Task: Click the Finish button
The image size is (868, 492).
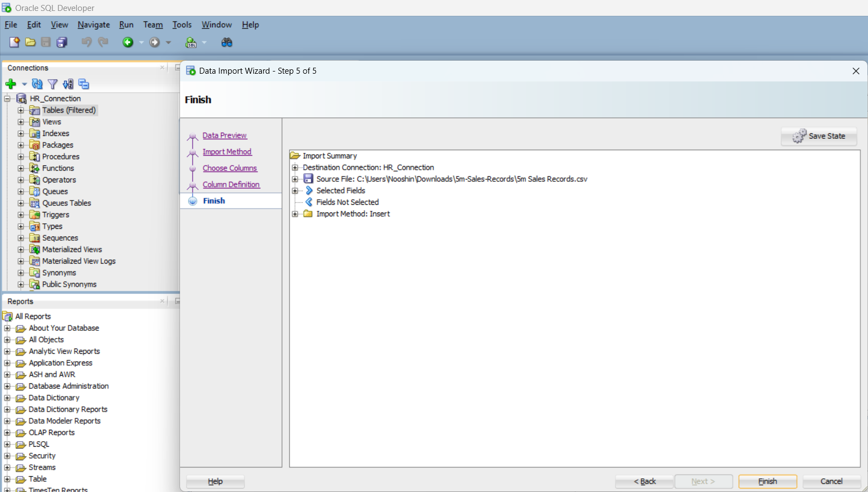Action: coord(768,481)
